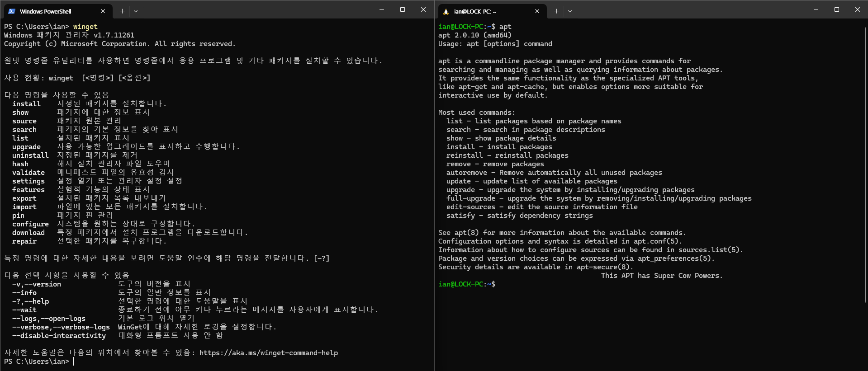Screen dimensions: 868x371
Task: Open a new tab in ian@LOCK-PC window
Action: click(x=556, y=11)
